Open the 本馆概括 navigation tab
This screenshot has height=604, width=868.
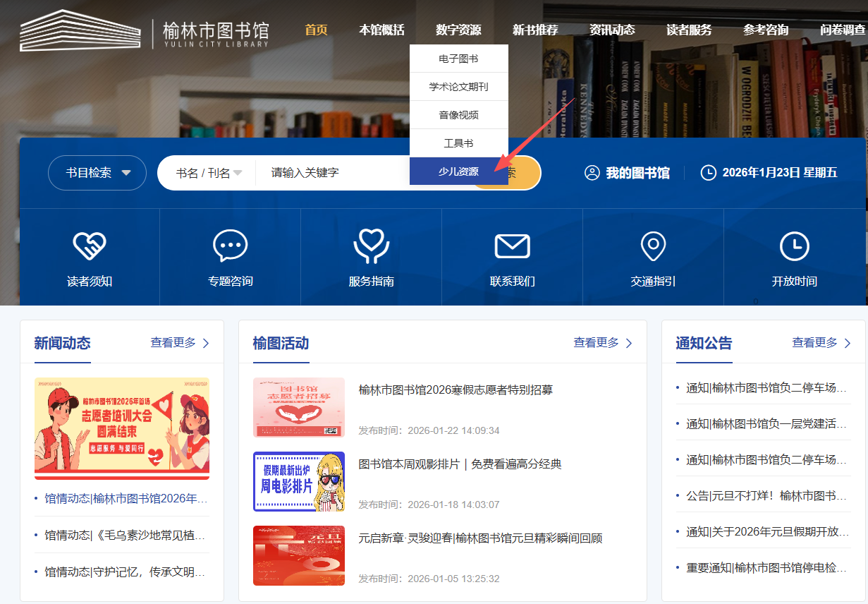pos(381,30)
